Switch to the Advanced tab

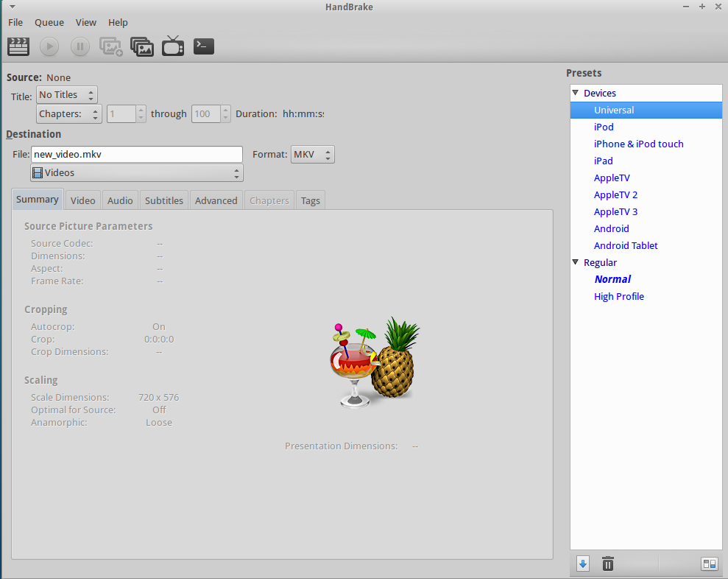[216, 200]
